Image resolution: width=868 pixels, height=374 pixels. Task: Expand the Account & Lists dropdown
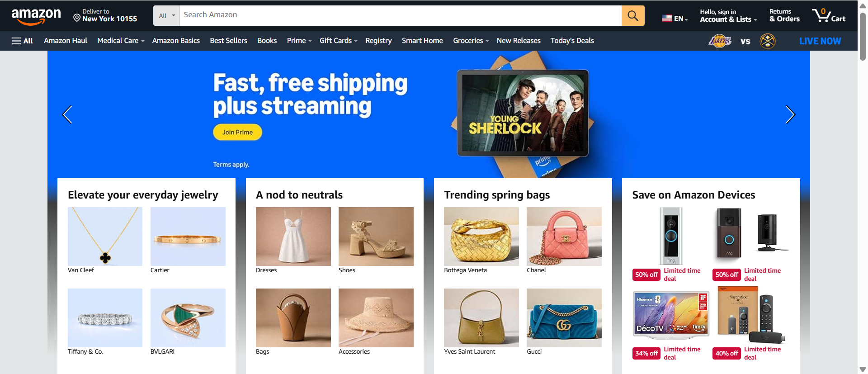coord(728,15)
